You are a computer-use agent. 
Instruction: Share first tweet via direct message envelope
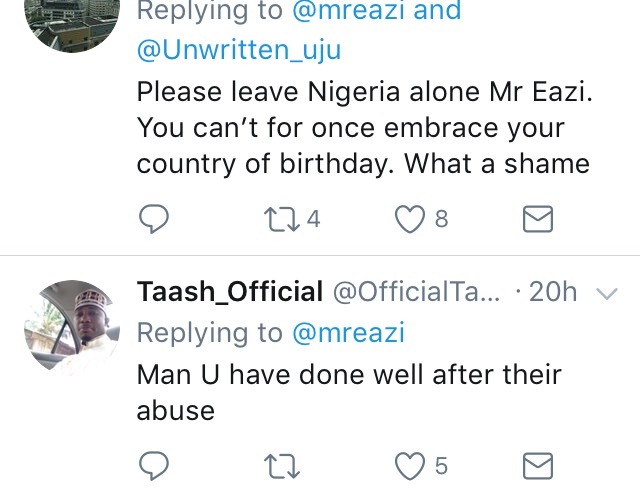click(x=538, y=219)
